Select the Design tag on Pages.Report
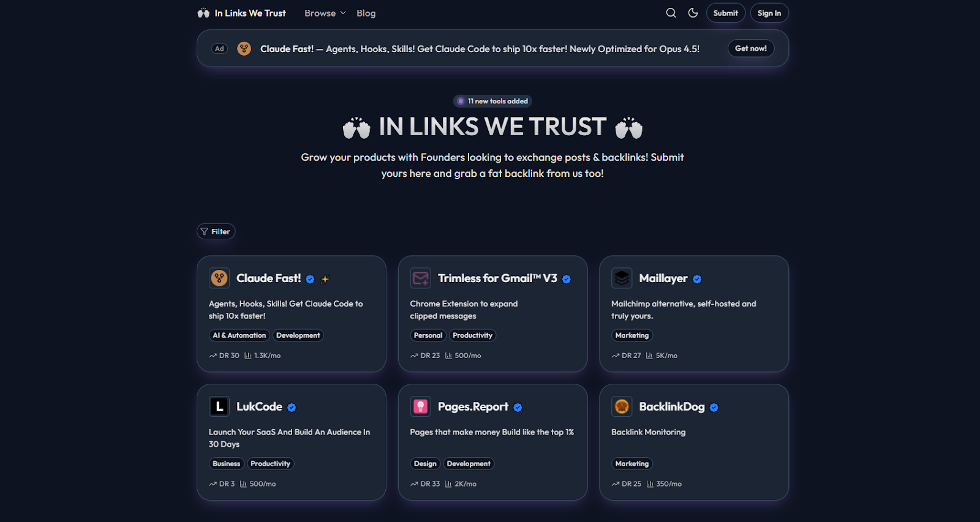 click(x=425, y=464)
